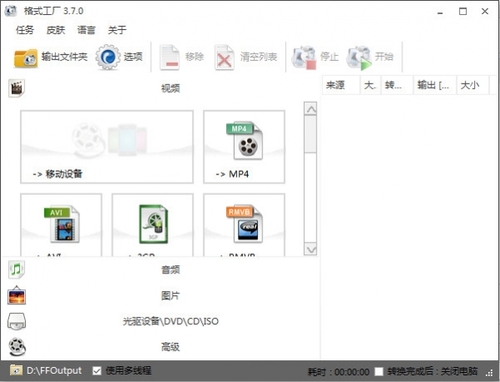
Task: Enable 转换完成后：关闭电脑 checkbox
Action: coord(379,371)
